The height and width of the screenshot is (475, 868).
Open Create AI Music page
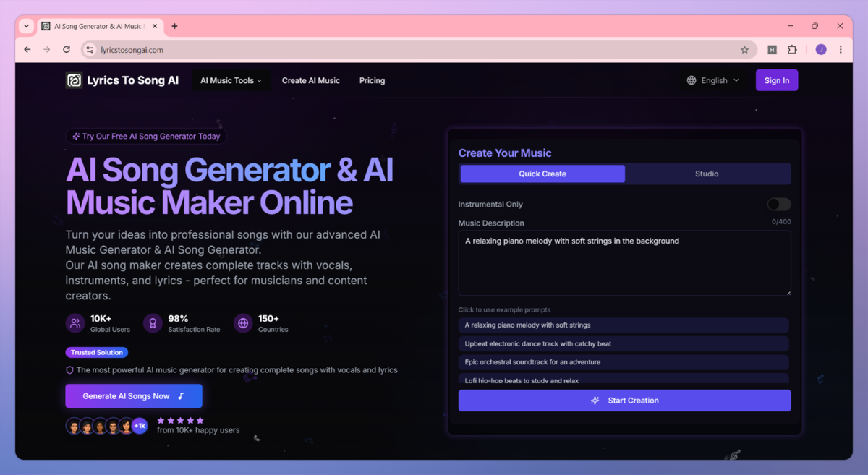310,80
